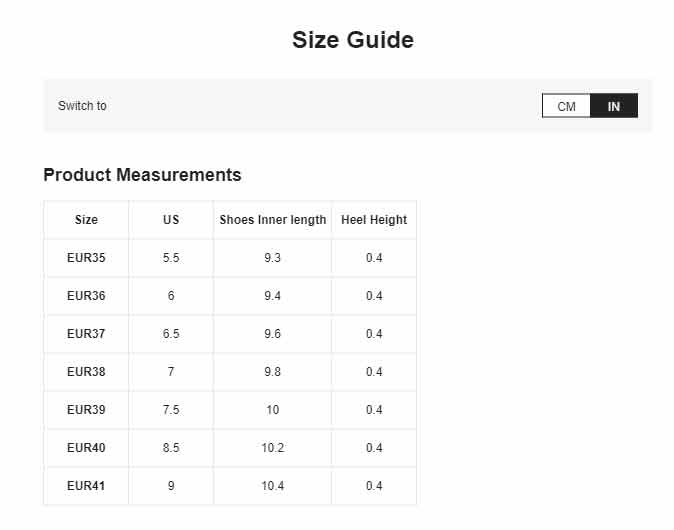This screenshot has width=674, height=530.
Task: Select the EUR41 size cell
Action: coord(86,486)
